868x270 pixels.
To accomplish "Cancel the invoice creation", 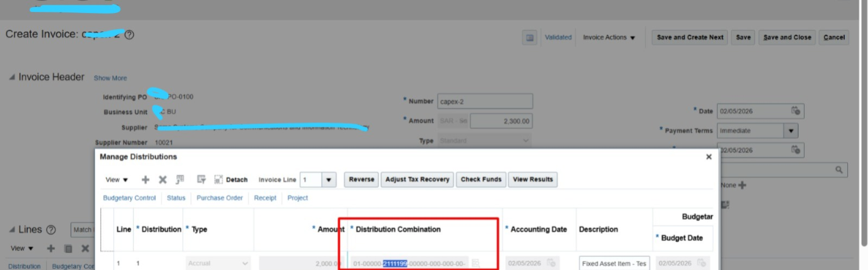I will [x=834, y=37].
